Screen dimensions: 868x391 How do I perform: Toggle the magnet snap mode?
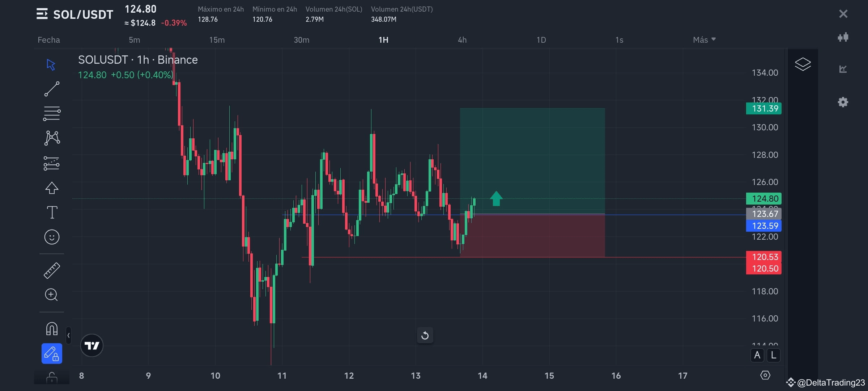[52, 329]
